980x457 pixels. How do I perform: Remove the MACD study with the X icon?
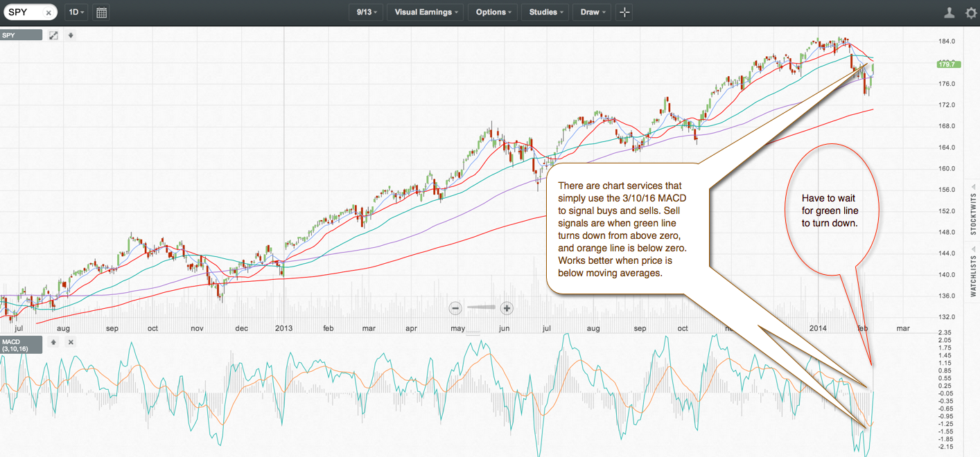70,342
